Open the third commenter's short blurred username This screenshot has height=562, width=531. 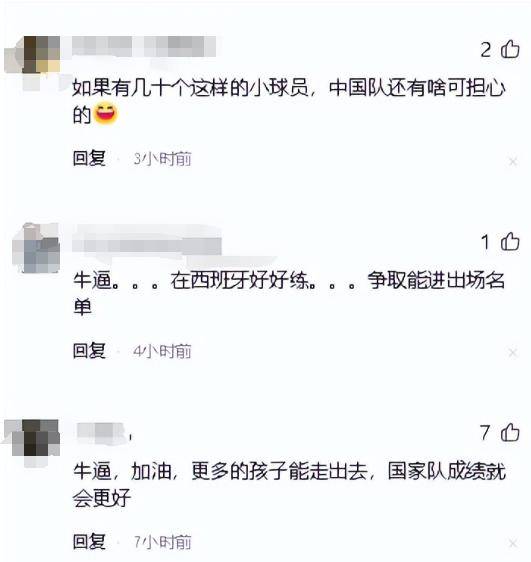tap(101, 433)
